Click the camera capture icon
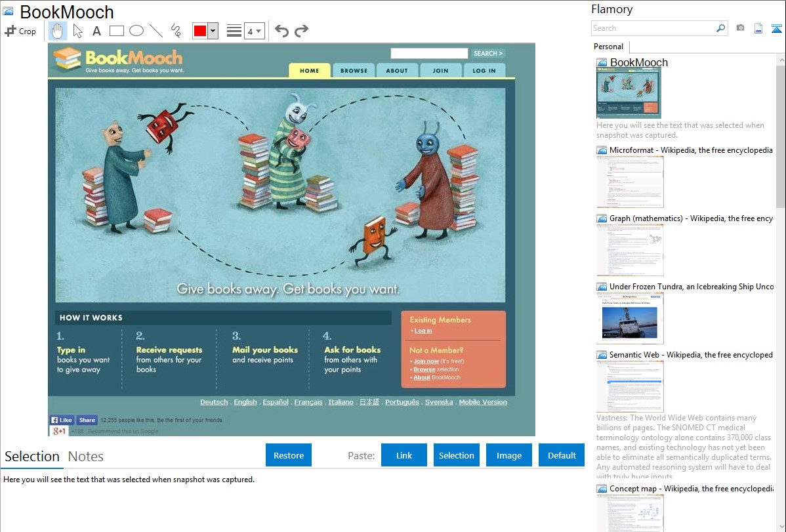The height and width of the screenshot is (532, 786). pos(740,28)
